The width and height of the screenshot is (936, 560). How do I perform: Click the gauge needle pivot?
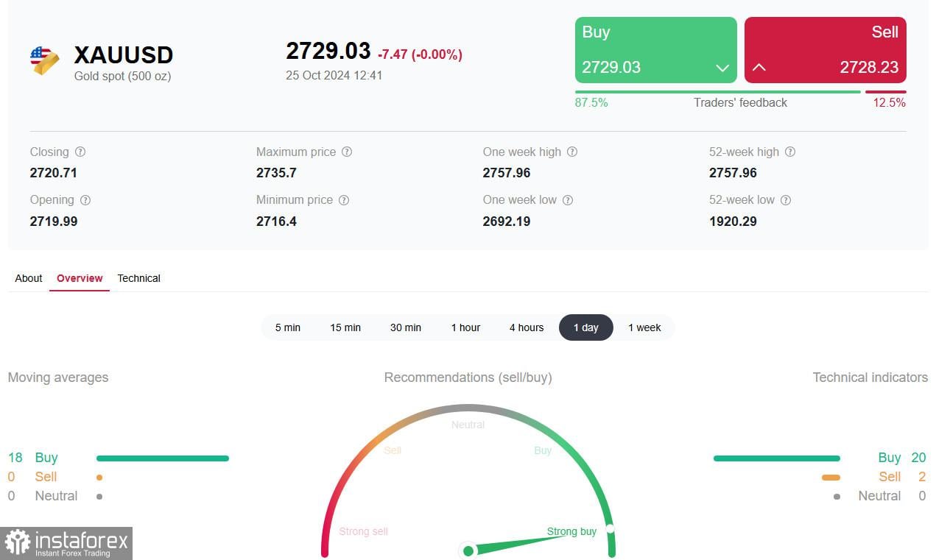(468, 550)
